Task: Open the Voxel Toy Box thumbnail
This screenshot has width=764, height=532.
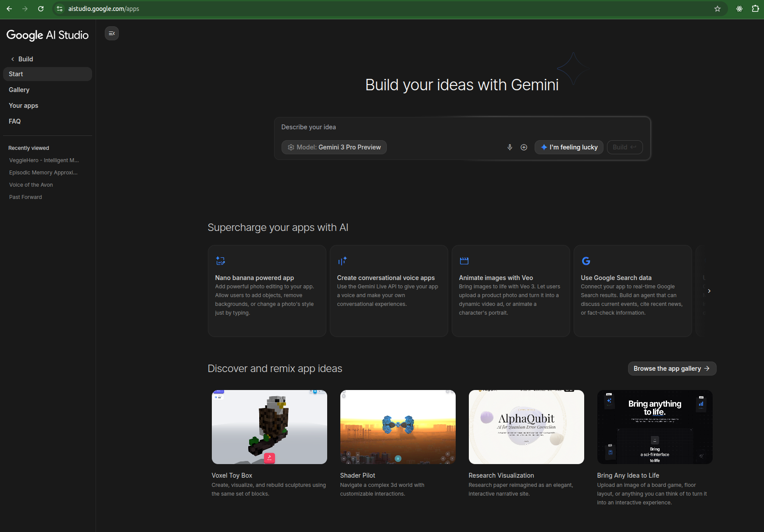Action: coord(269,427)
